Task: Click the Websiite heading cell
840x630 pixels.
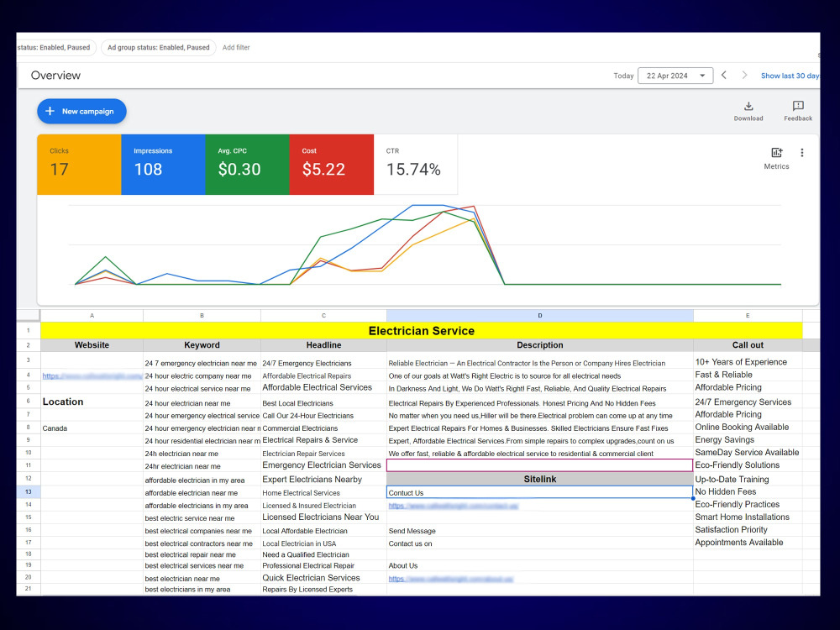Action: (x=92, y=345)
